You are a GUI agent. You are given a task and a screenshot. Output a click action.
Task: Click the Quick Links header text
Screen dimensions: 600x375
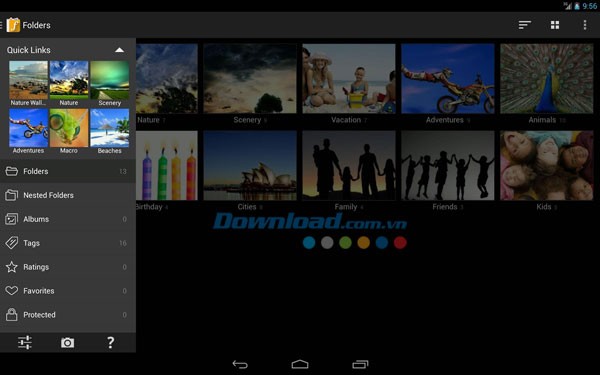click(x=29, y=50)
